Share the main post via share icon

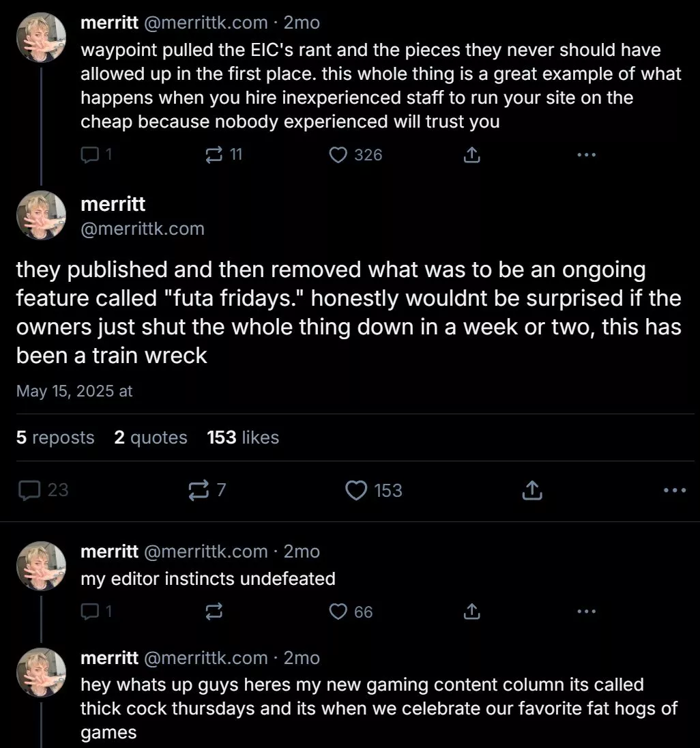click(532, 490)
